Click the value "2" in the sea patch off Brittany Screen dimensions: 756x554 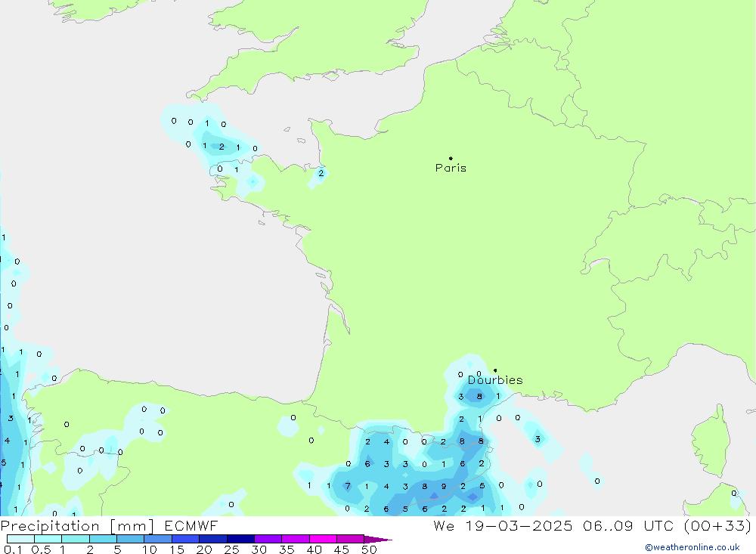point(222,147)
